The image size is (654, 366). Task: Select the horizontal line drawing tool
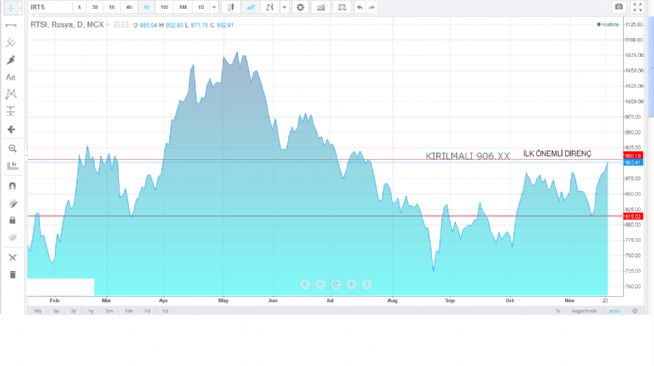click(x=11, y=25)
